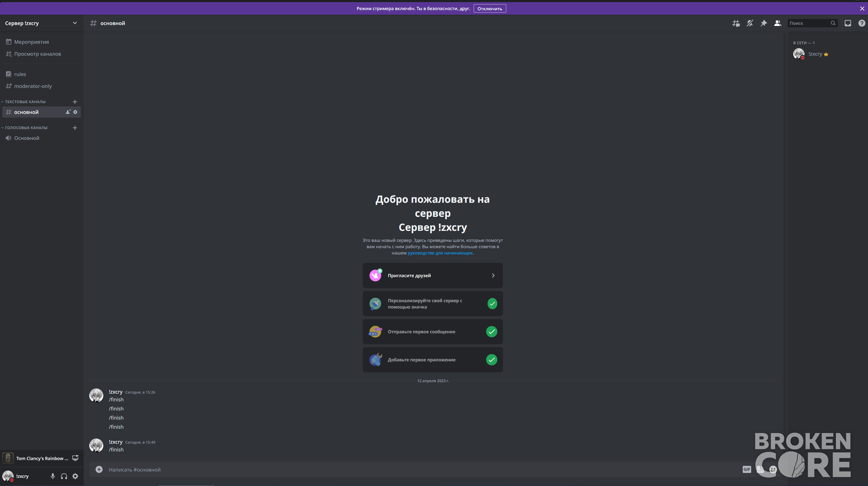This screenshot has height=486, width=868.
Task: Open Мероприятия events
Action: [x=41, y=42]
